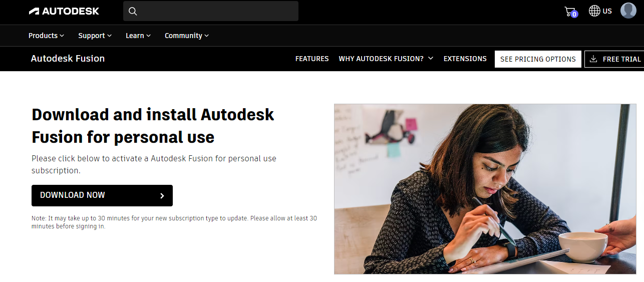Expand the Support menu
The height and width of the screenshot is (282, 644).
(x=95, y=36)
